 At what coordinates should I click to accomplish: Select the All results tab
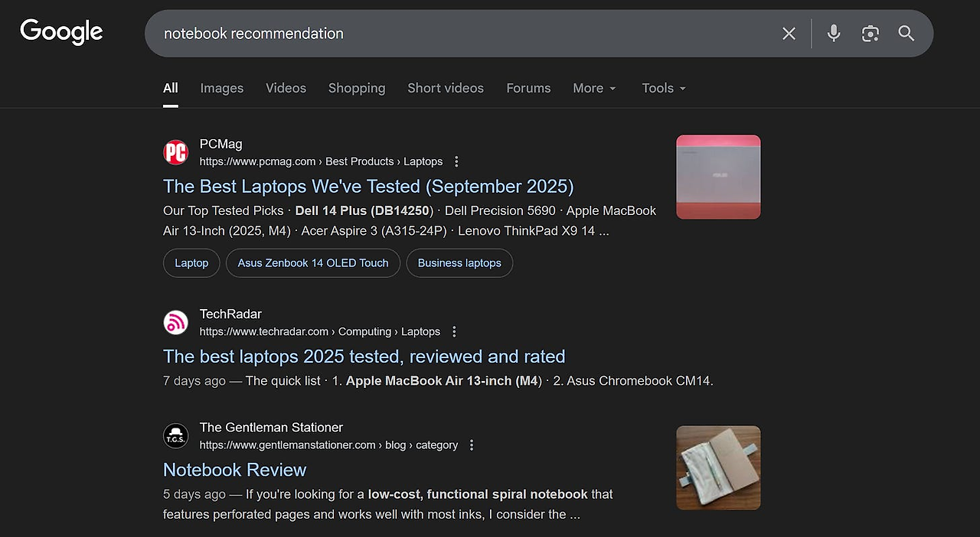click(171, 88)
